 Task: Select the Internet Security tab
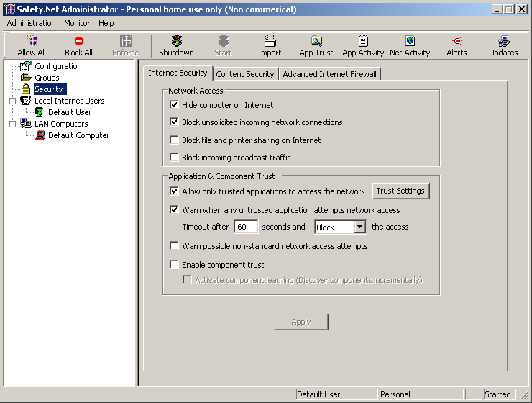178,73
